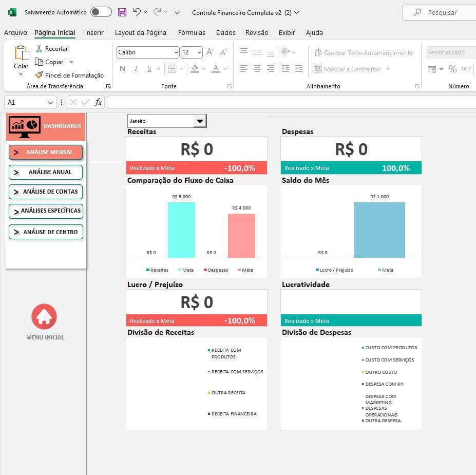Toggle italic I formatting

136,69
